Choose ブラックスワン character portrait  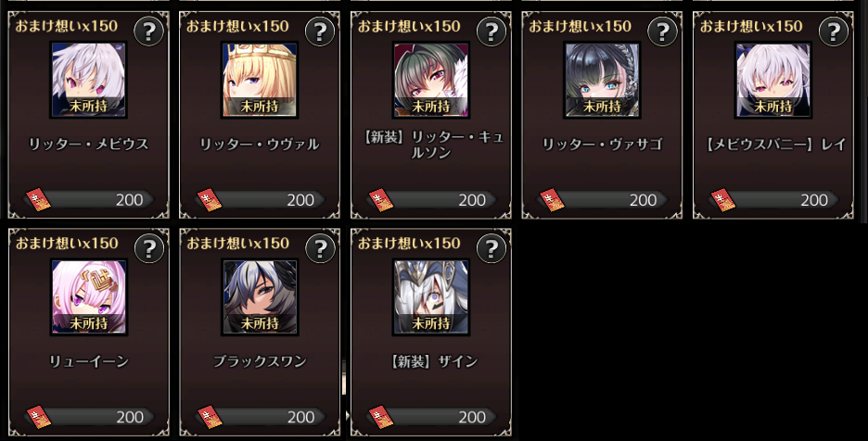pos(261,297)
